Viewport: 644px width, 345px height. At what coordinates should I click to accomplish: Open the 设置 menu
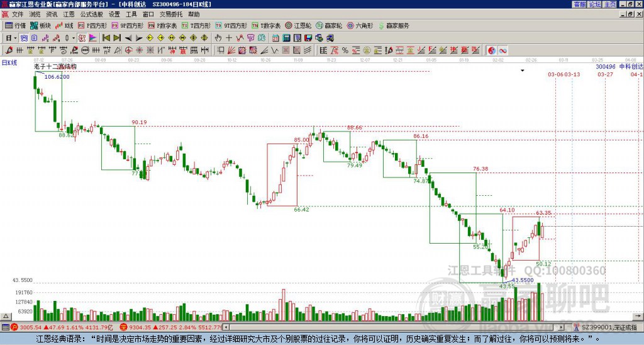pyautogui.click(x=114, y=14)
